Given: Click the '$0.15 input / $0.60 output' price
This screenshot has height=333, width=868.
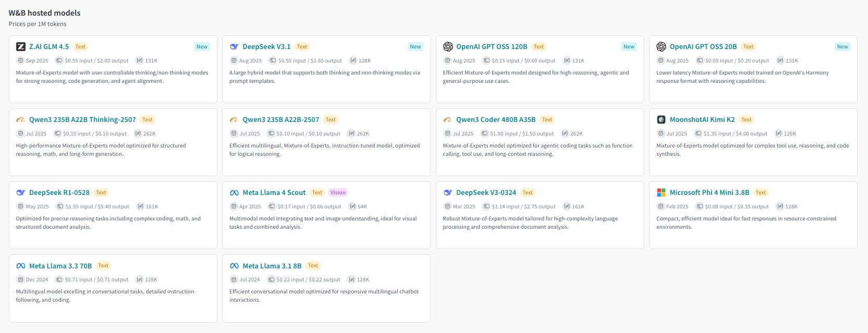Looking at the screenshot, I should 523,60.
